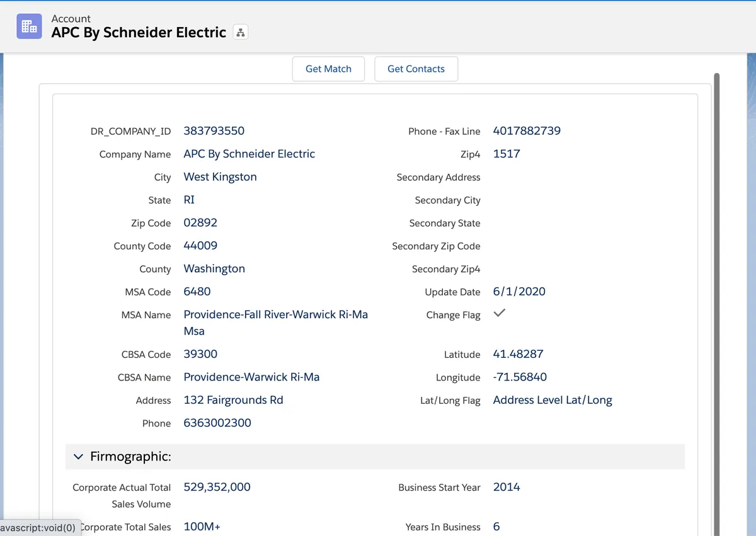756x536 pixels.
Task: Click the CBSA Code value 39300
Action: (x=200, y=354)
